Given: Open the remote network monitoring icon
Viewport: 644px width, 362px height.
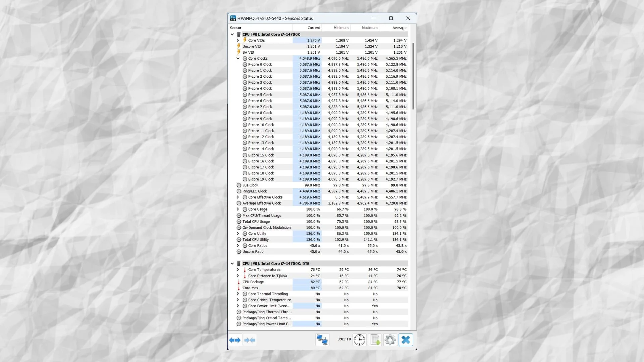Looking at the screenshot, I should pos(322,340).
